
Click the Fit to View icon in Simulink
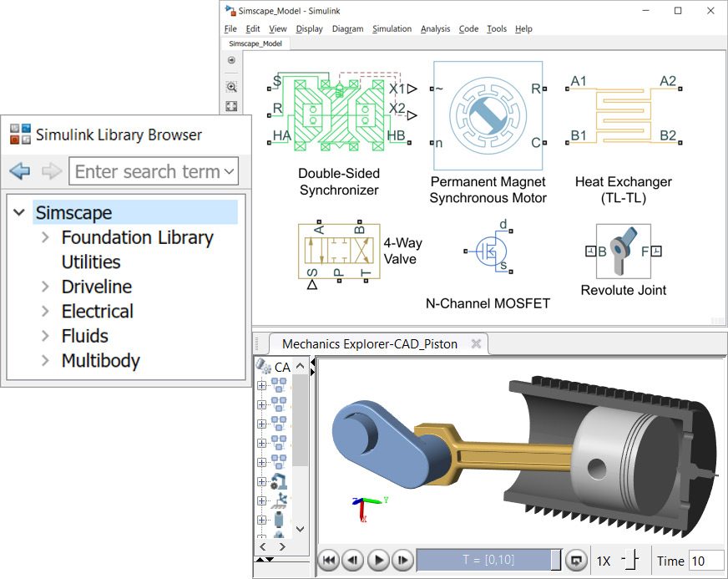click(231, 106)
